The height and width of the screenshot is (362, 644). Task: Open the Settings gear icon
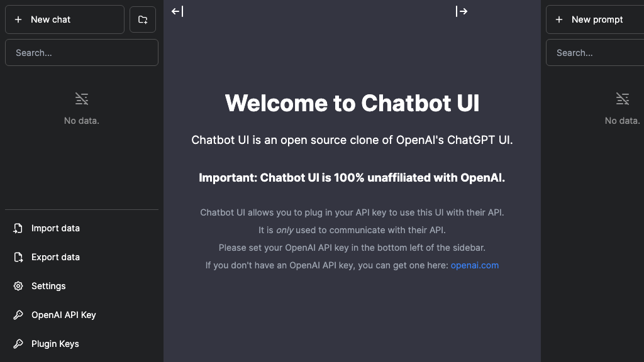[x=18, y=286]
